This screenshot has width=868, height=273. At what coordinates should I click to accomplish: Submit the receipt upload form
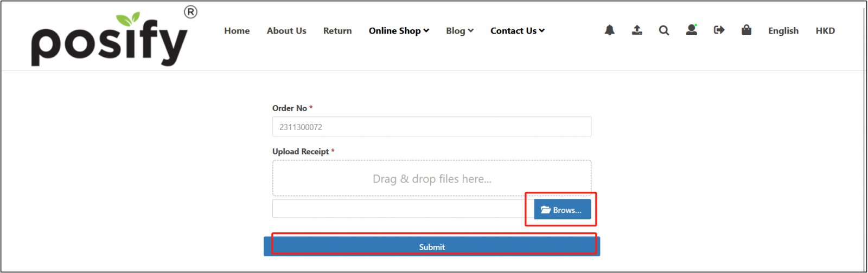coord(432,246)
